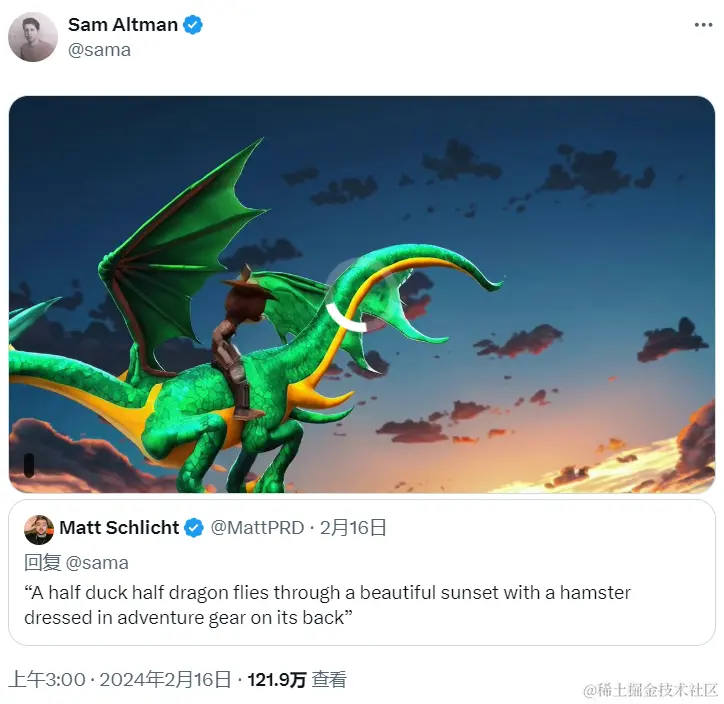Play the green dragon video
Viewport: 724px width, 704px height.
(x=362, y=295)
